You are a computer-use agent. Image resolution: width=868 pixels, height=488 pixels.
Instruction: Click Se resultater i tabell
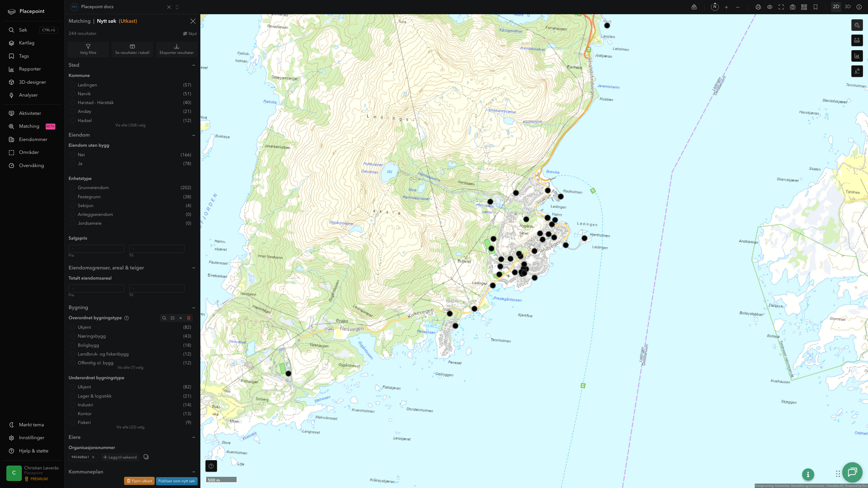pos(132,49)
